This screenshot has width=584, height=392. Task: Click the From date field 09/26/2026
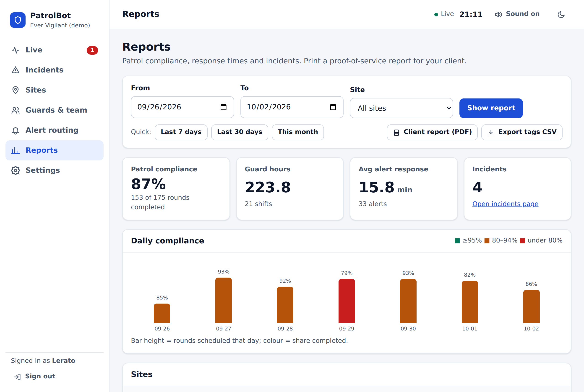tap(182, 107)
